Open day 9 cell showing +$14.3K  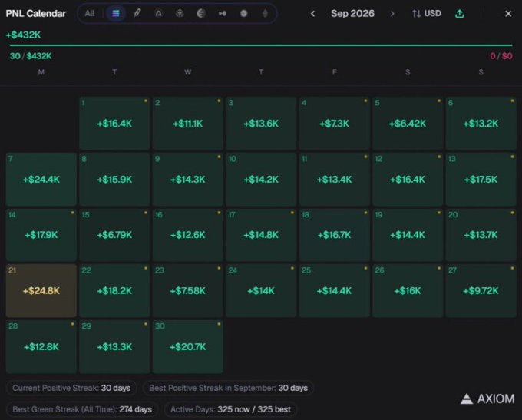(x=188, y=179)
